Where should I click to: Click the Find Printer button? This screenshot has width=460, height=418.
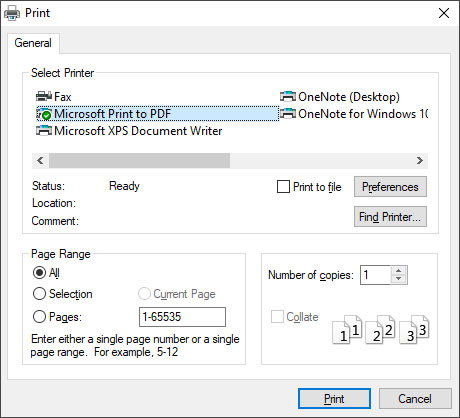(390, 217)
